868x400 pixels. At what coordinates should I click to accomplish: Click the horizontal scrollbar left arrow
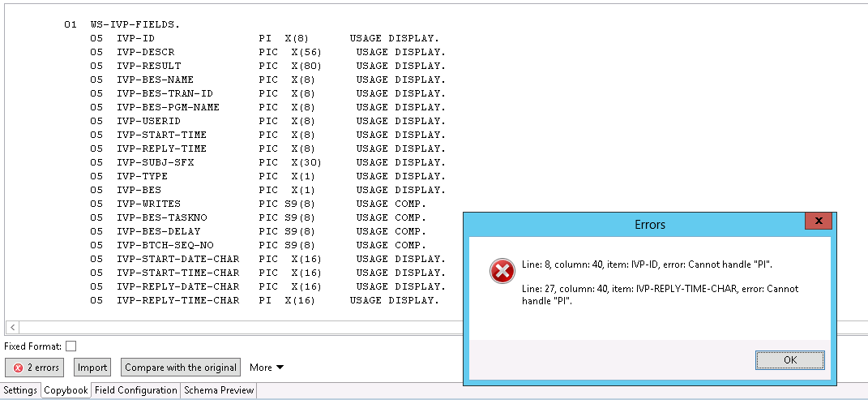pos(12,328)
